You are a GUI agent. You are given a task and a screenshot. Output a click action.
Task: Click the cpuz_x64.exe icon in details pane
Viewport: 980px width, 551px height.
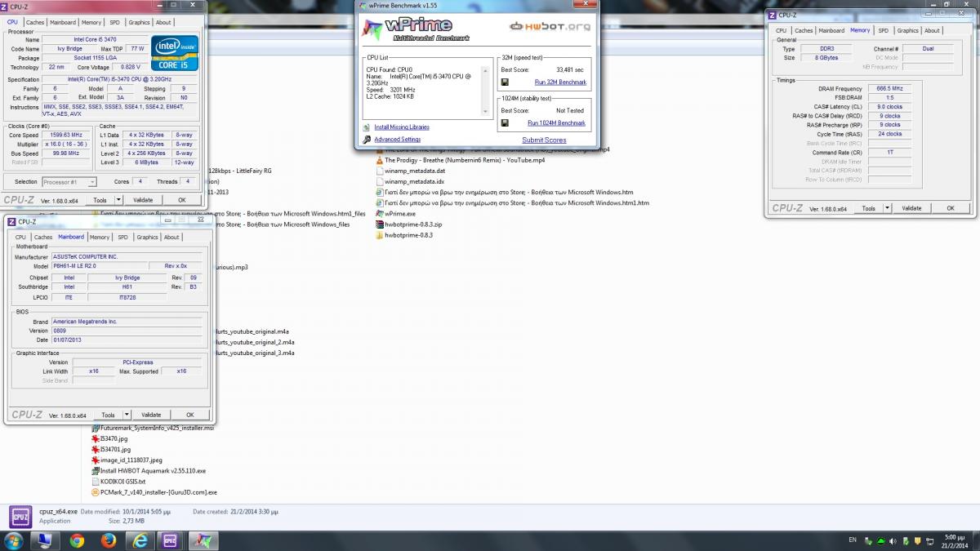click(20, 516)
